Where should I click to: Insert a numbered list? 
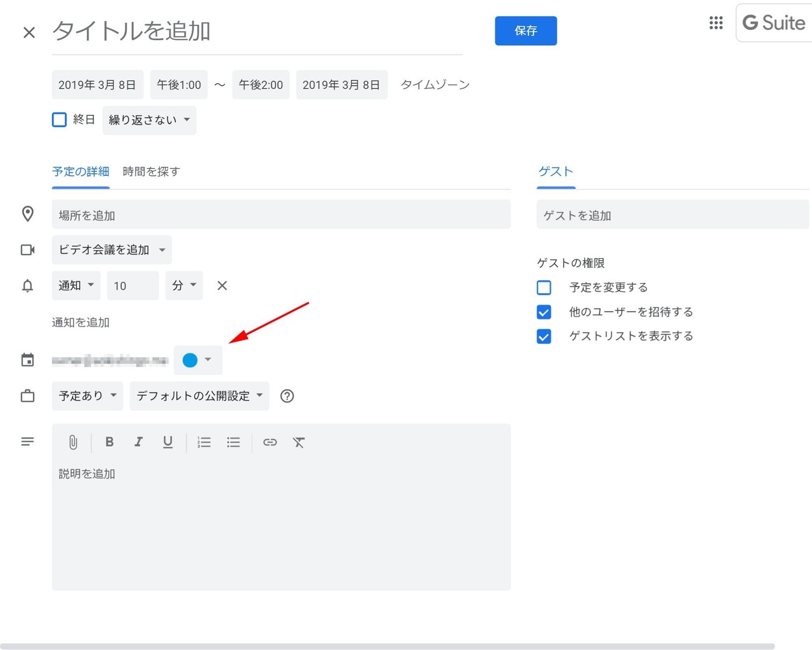coord(204,442)
